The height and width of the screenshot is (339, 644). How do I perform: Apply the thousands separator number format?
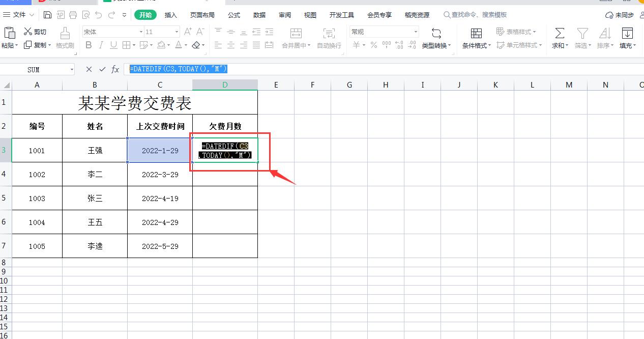click(387, 45)
